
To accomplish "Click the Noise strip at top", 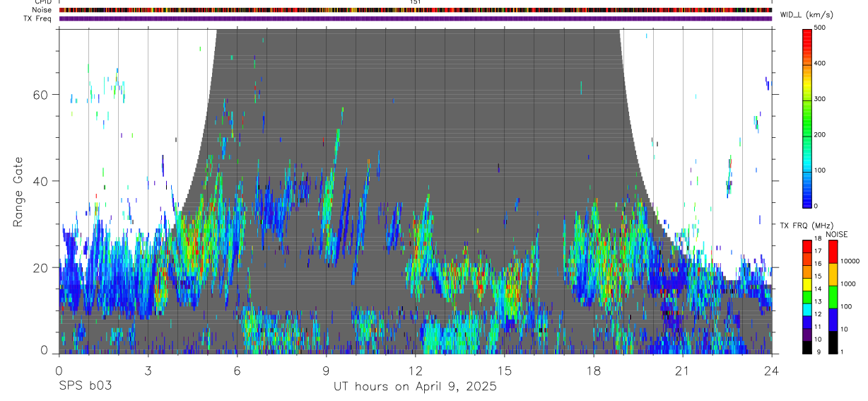I will [x=416, y=10].
